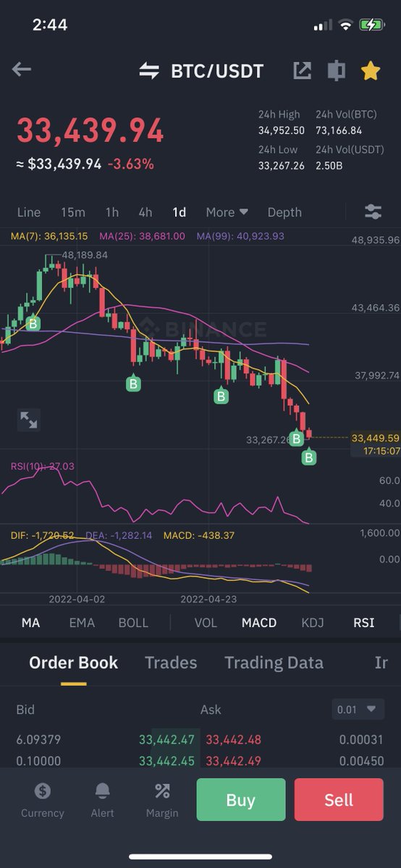This screenshot has height=868, width=401.
Task: Tap the last price 33,439.94
Action: (x=90, y=131)
